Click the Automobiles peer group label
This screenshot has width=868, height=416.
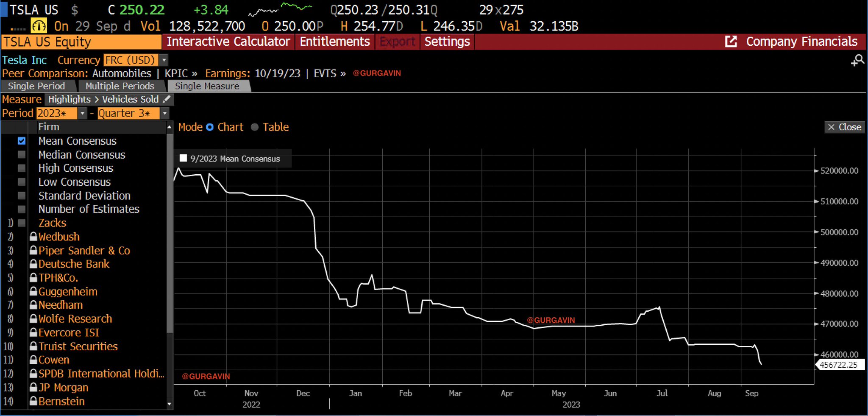coord(122,73)
